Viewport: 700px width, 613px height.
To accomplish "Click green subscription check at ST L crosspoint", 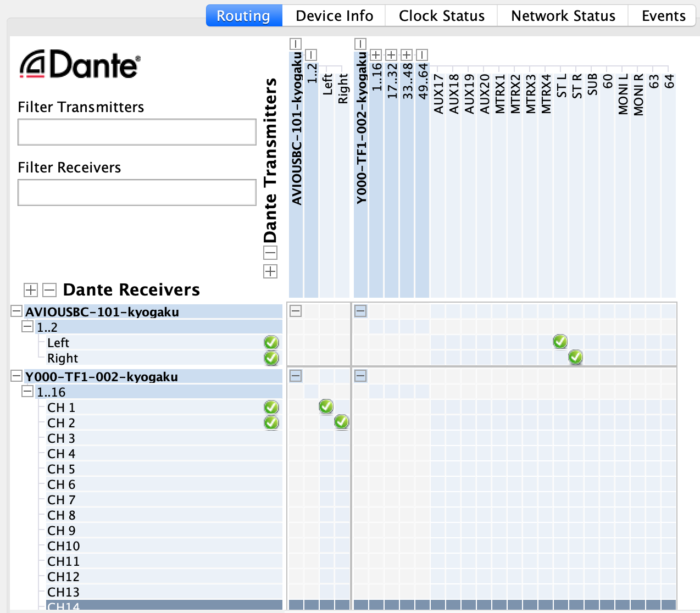I will tap(560, 342).
